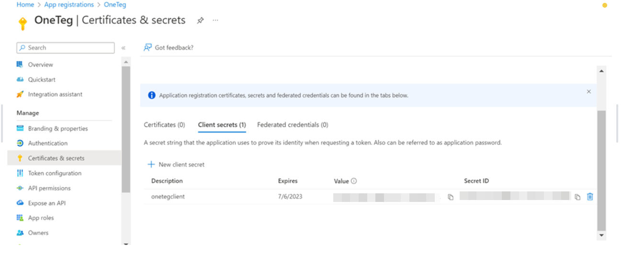
Task: Click the Got feedback icon
Action: pyautogui.click(x=148, y=47)
